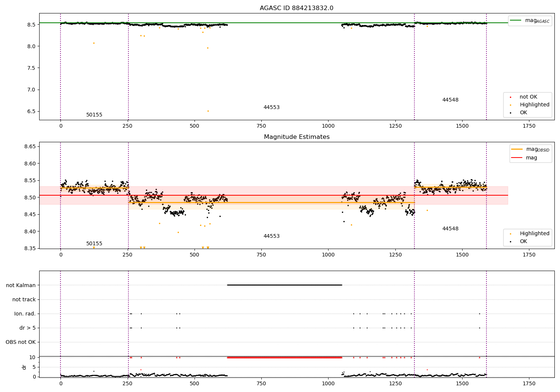The image size is (560, 392).
Task: Click y-axis tick 8.40 in middle panel
Action: (30, 231)
